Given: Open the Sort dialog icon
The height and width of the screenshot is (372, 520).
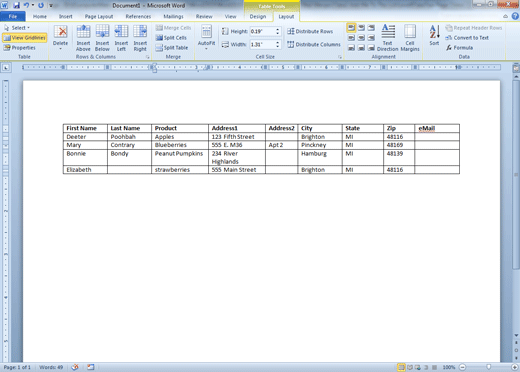Looking at the screenshot, I should (x=434, y=35).
